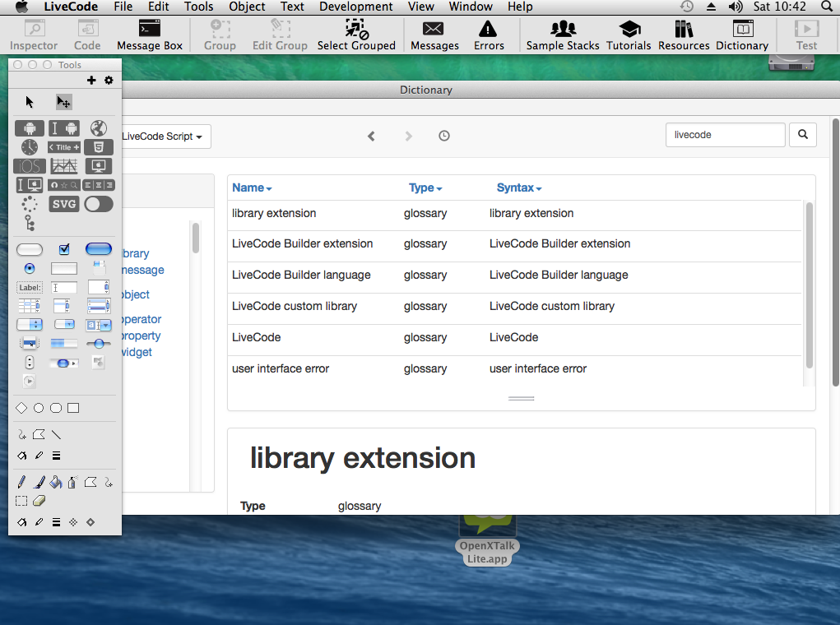Select the 'user interface error' result row

coord(515,369)
